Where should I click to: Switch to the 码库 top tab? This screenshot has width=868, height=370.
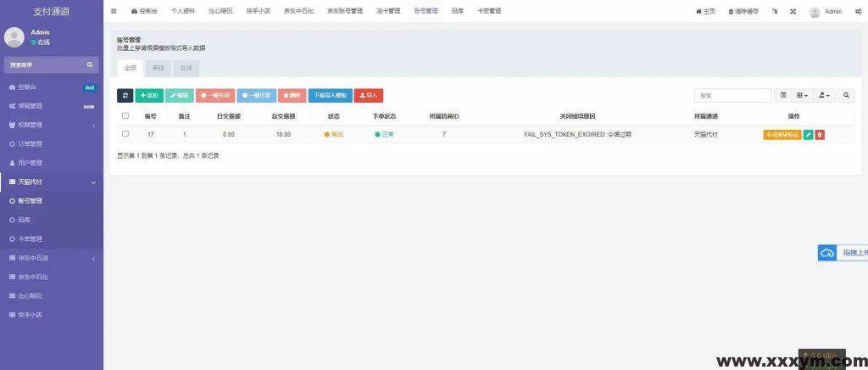458,11
